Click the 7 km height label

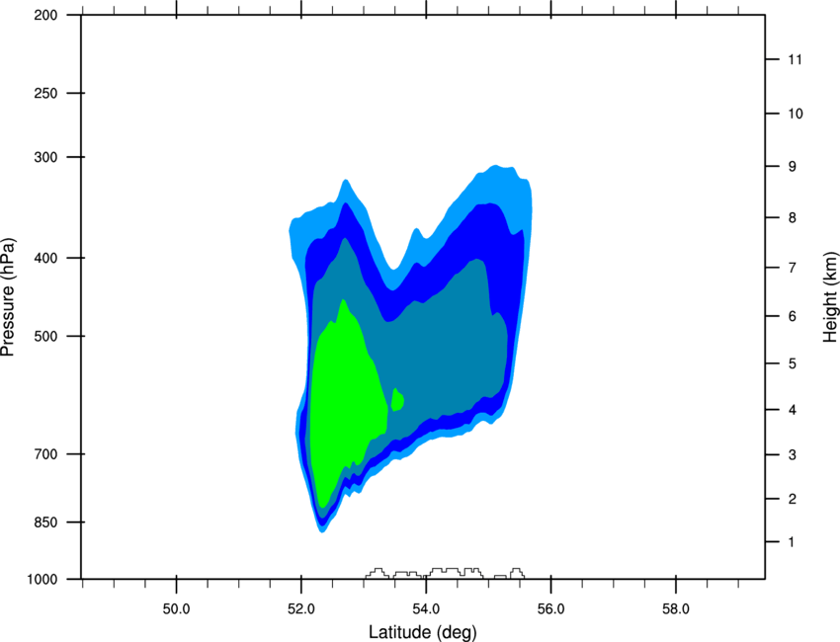click(x=793, y=268)
